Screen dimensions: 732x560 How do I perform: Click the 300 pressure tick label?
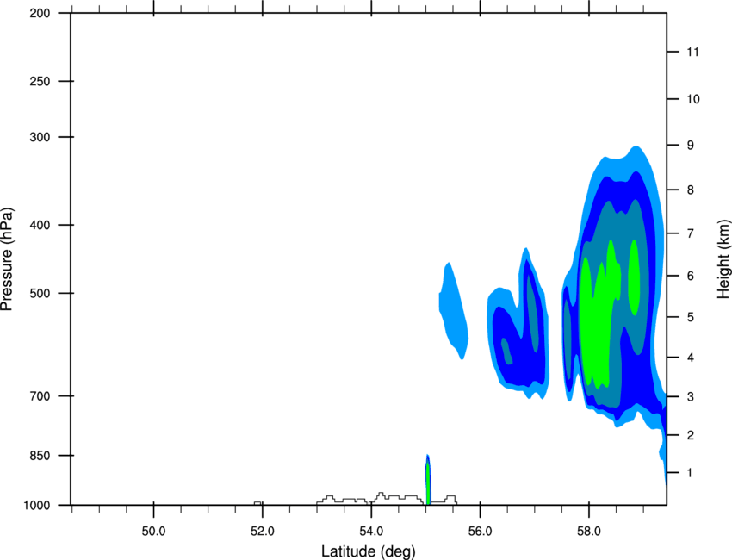pyautogui.click(x=40, y=137)
